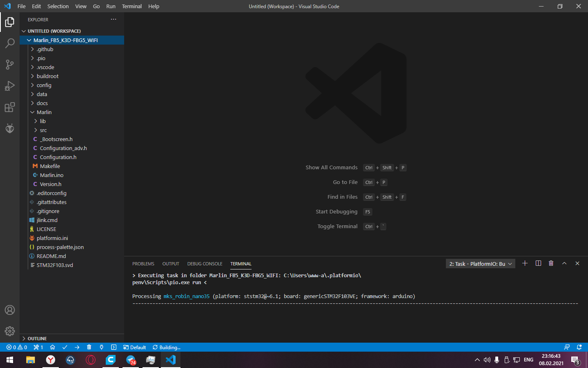This screenshot has height=368, width=588.
Task: Click the PlatformIO Upload arrow icon
Action: click(77, 347)
